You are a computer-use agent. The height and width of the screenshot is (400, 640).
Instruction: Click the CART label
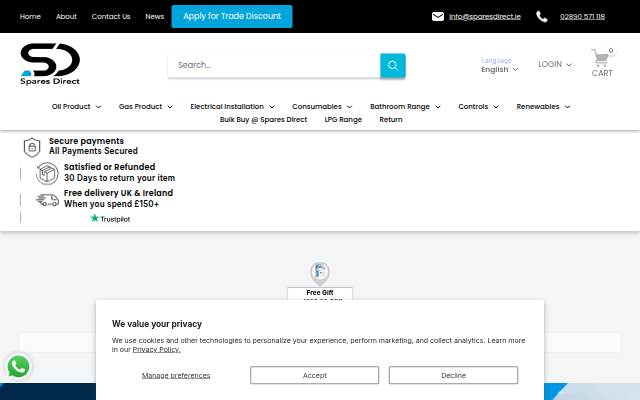[602, 73]
